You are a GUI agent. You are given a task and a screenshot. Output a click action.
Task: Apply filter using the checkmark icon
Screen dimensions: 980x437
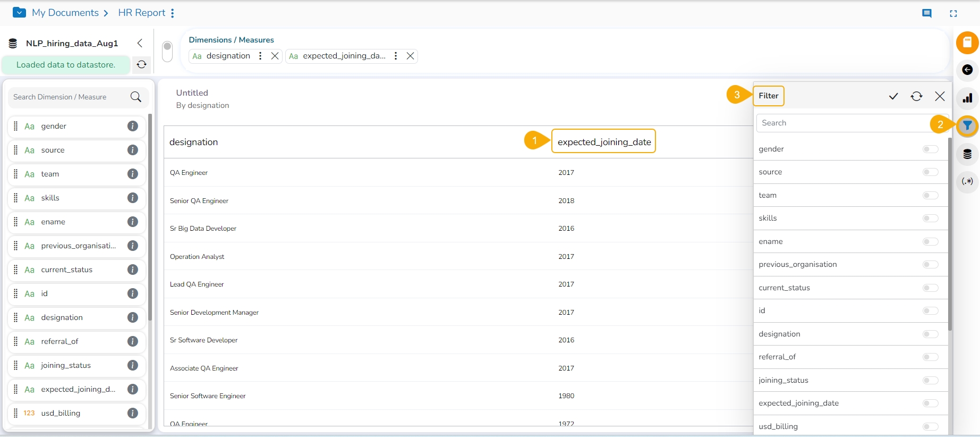click(x=893, y=96)
